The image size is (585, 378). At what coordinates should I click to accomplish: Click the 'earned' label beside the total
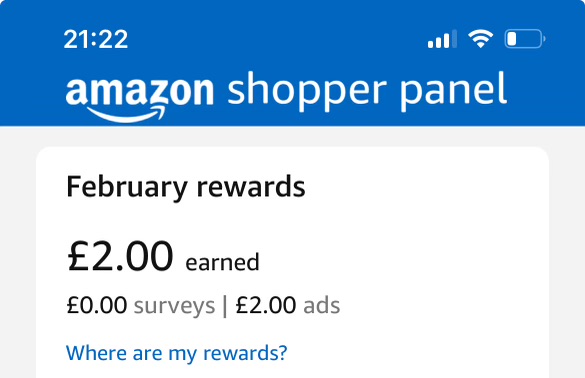[222, 262]
